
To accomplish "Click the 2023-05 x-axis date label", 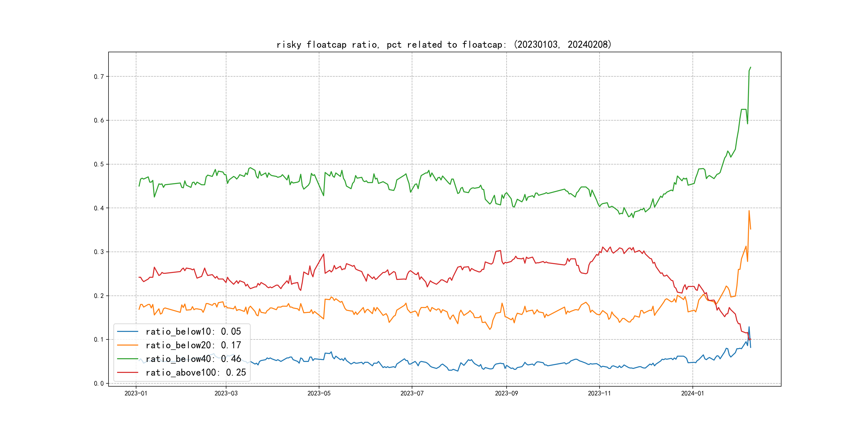I will tap(319, 393).
